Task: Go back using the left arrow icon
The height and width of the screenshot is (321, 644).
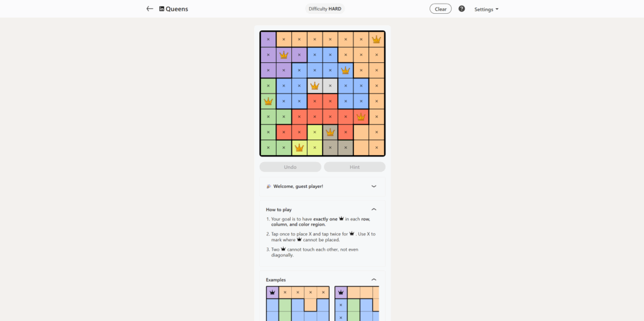Action: [x=150, y=9]
